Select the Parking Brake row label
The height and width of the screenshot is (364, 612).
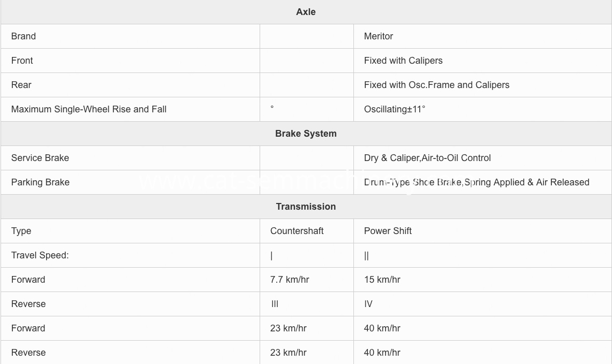[40, 182]
